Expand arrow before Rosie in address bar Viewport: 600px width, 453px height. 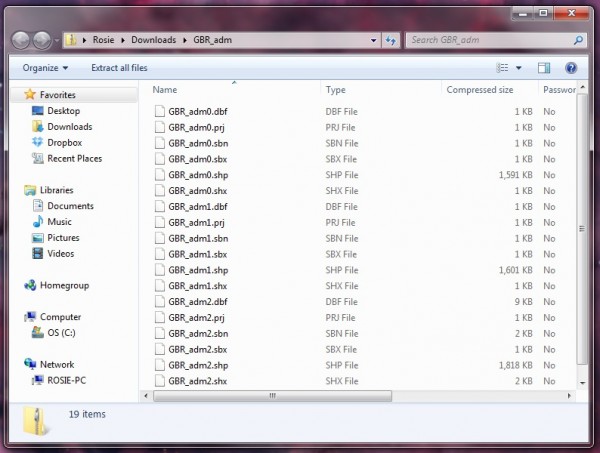coord(84,40)
